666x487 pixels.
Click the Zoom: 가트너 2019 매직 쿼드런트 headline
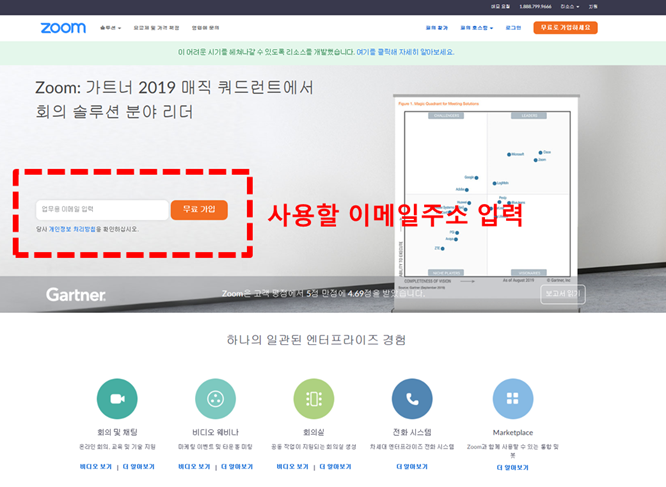pyautogui.click(x=174, y=100)
